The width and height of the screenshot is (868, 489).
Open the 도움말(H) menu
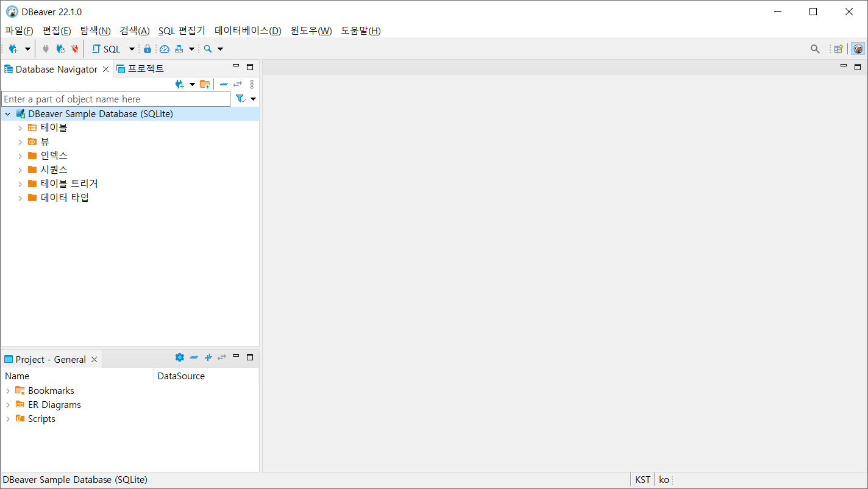[x=361, y=30]
